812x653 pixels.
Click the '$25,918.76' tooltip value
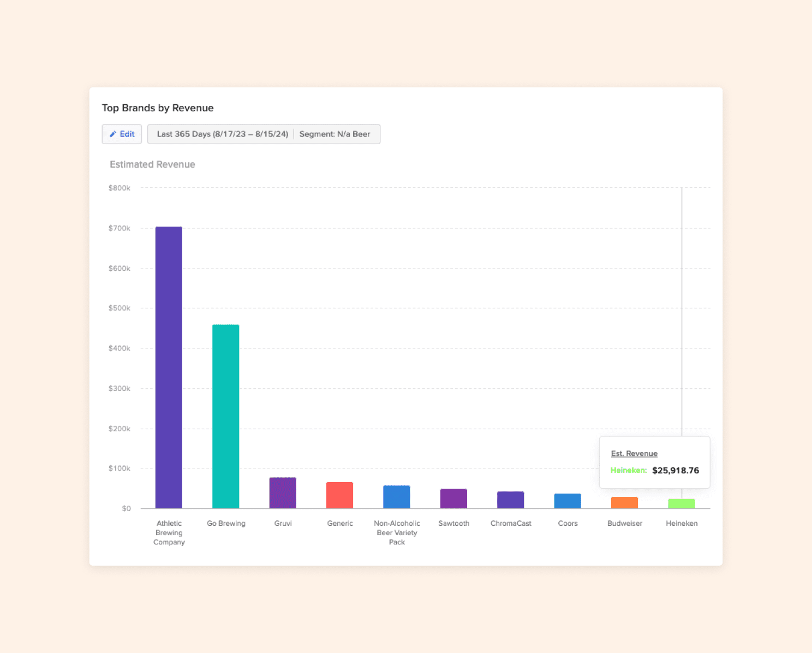[x=676, y=471]
